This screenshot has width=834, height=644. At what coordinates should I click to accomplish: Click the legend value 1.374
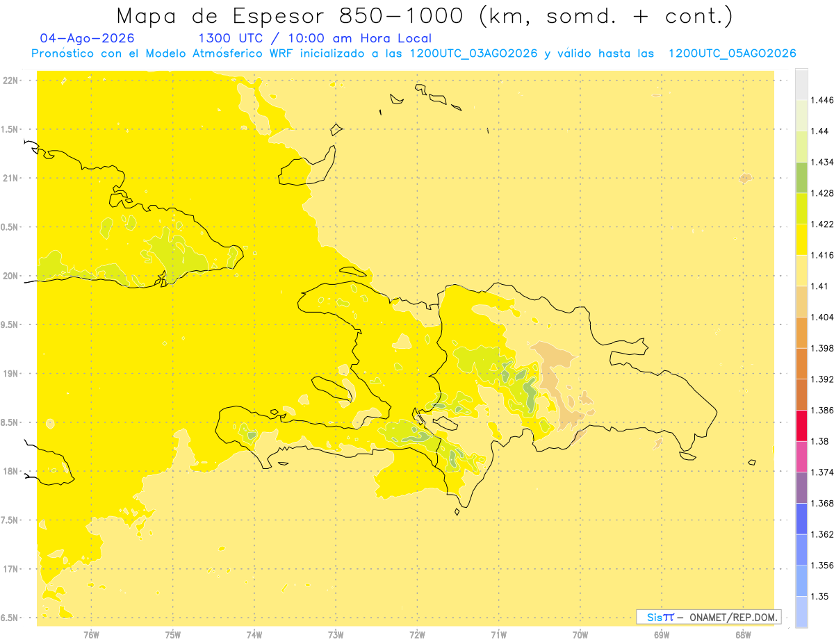(x=821, y=472)
